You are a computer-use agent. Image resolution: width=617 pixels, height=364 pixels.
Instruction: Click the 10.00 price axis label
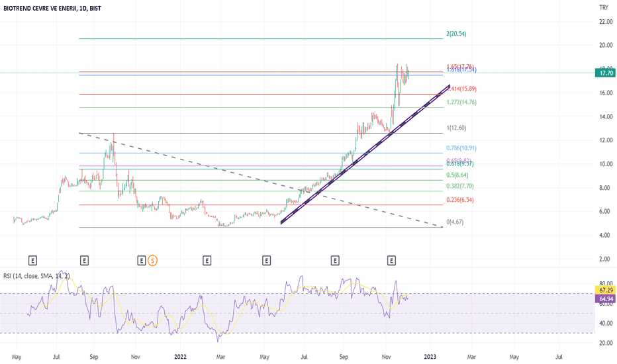606,164
